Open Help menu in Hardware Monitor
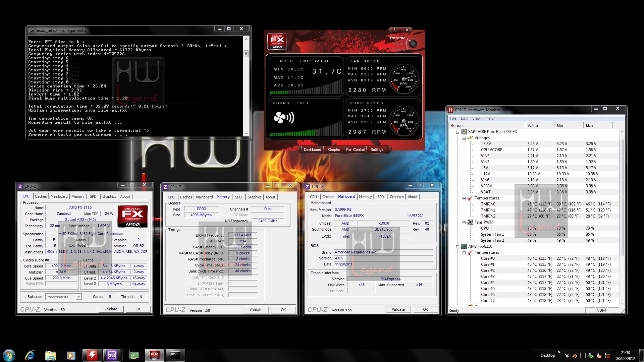 [489, 118]
